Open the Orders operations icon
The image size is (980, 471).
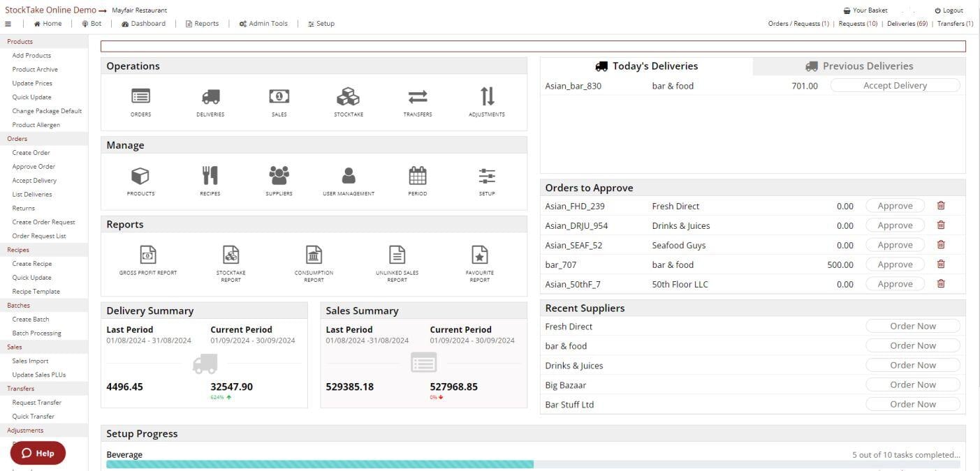click(x=140, y=97)
